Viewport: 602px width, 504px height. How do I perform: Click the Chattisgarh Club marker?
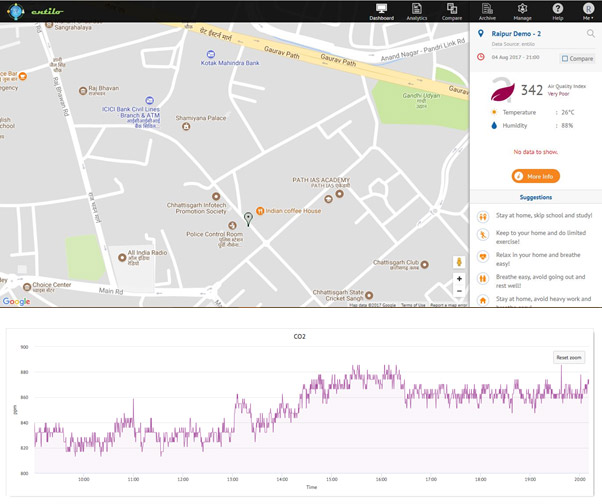(x=424, y=264)
